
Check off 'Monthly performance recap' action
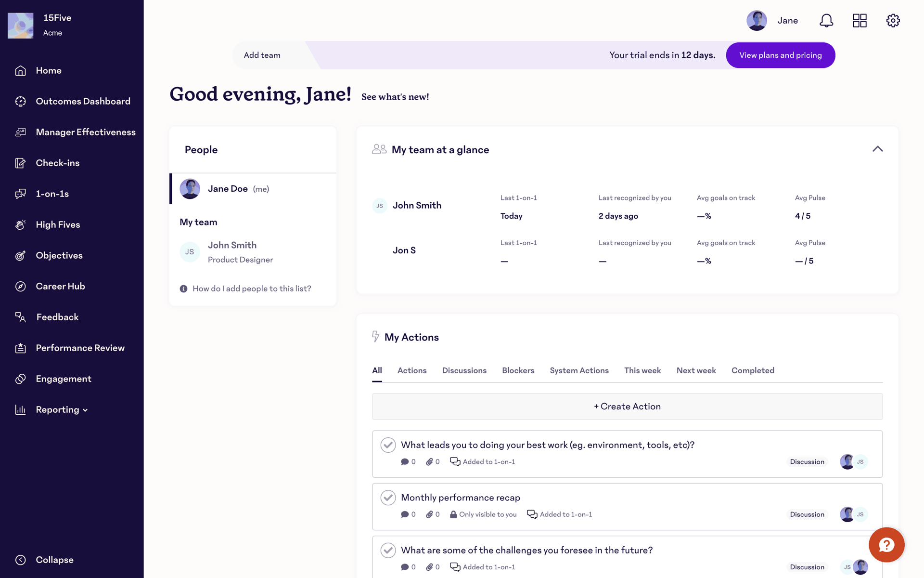click(388, 498)
